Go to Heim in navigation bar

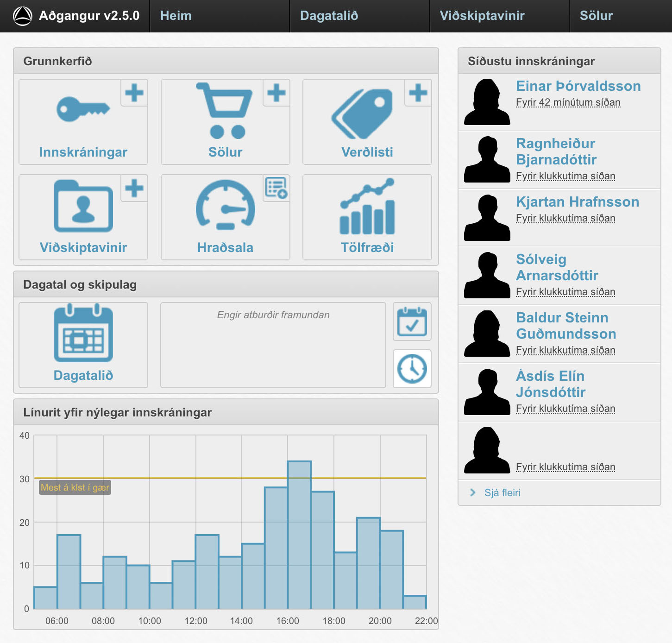(176, 16)
